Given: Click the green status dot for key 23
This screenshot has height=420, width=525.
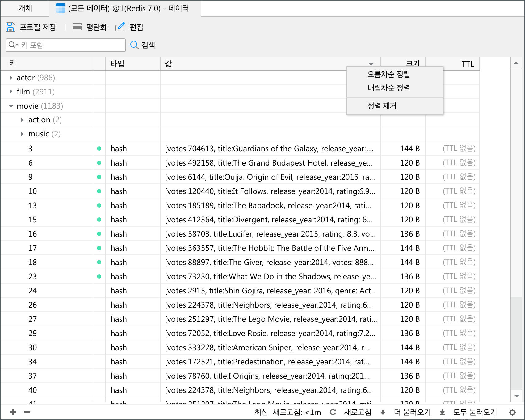Looking at the screenshot, I should (x=99, y=276).
